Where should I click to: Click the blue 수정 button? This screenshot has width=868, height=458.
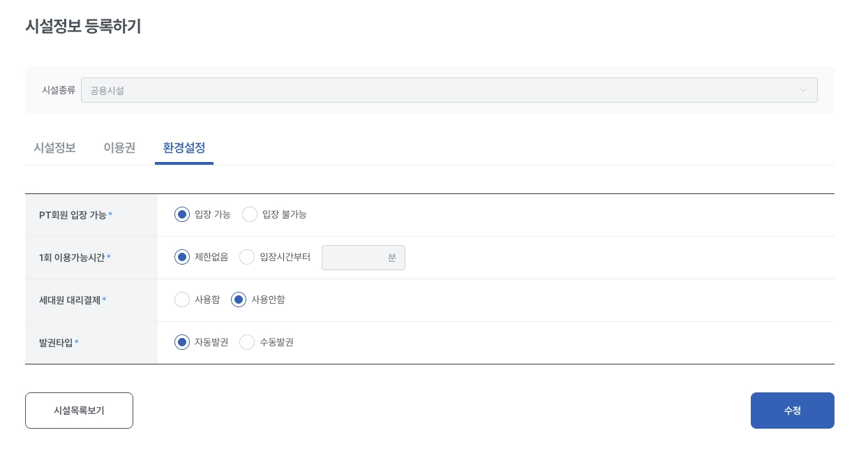[792, 411]
